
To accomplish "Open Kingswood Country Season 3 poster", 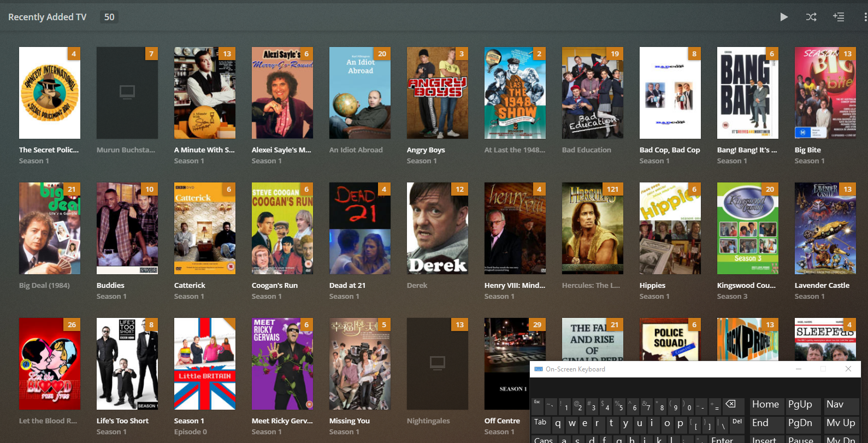I will (x=748, y=228).
